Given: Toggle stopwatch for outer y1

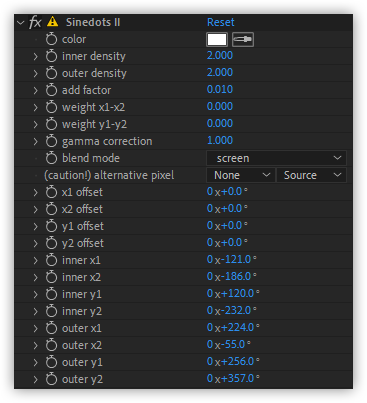Looking at the screenshot, I should pos(51,362).
